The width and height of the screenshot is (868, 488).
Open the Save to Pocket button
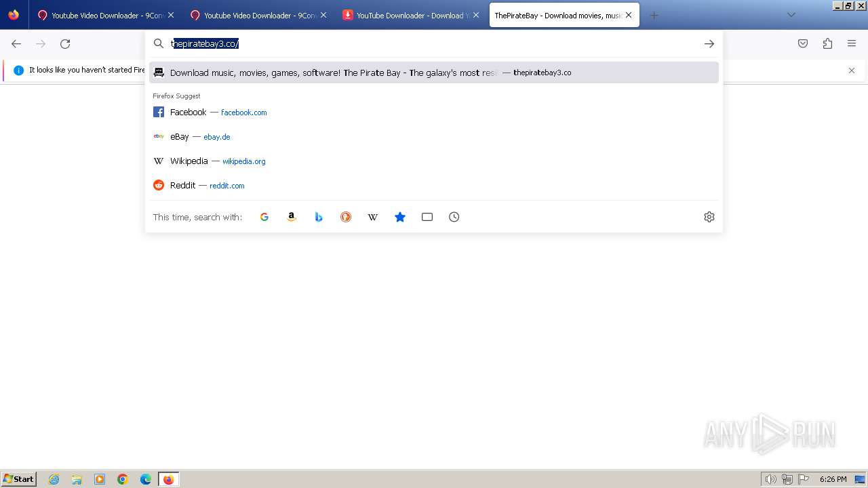pos(803,44)
